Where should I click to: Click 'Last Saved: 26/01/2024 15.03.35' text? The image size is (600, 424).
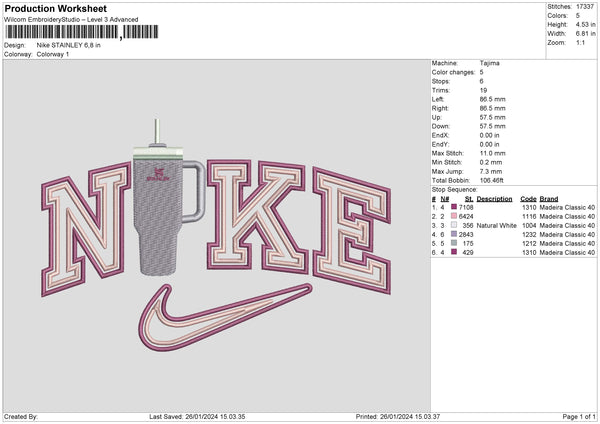(x=197, y=417)
